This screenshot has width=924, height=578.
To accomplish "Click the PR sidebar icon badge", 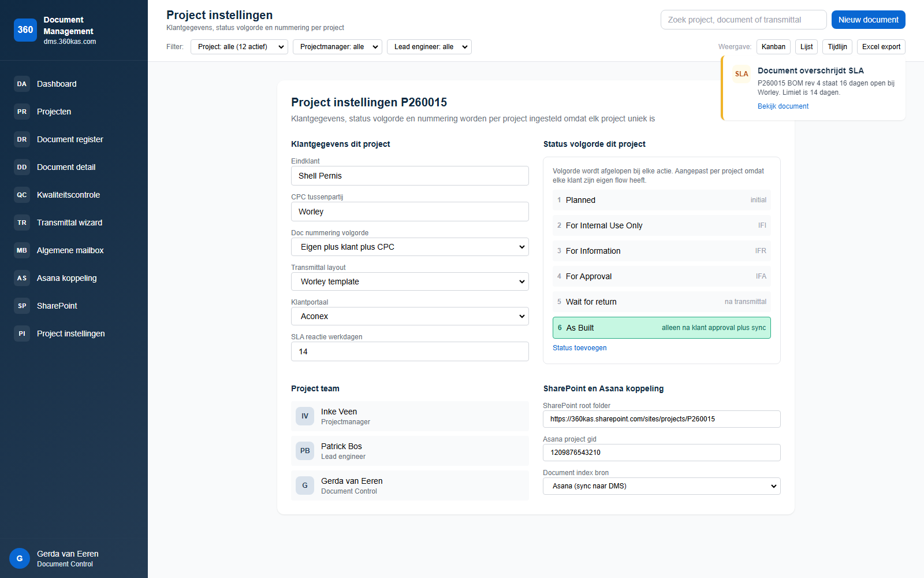I will (22, 112).
